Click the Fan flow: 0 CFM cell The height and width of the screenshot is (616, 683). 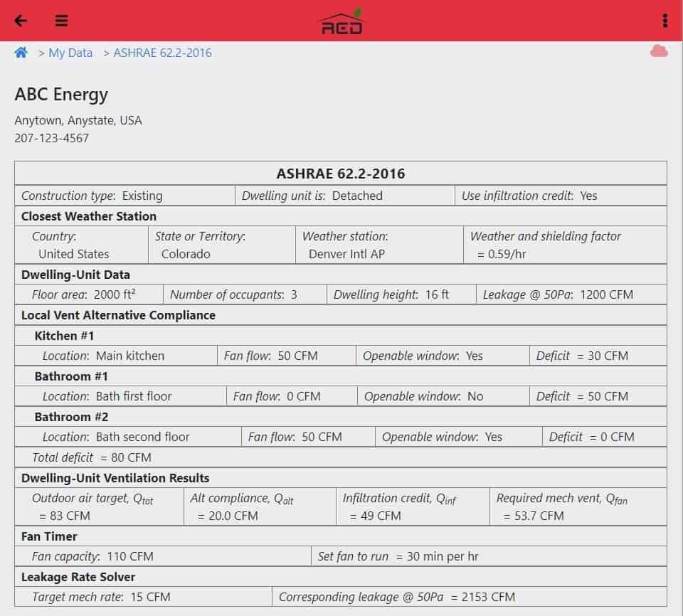tap(292, 396)
